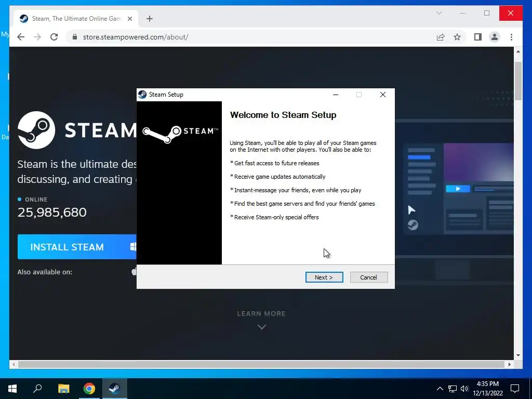Show hidden system tray icons

[x=440, y=389]
